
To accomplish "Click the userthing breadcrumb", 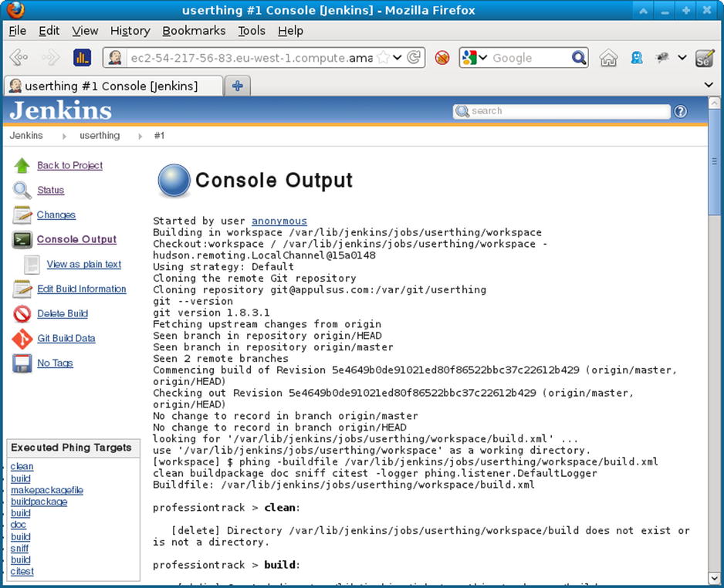I will tap(100, 136).
